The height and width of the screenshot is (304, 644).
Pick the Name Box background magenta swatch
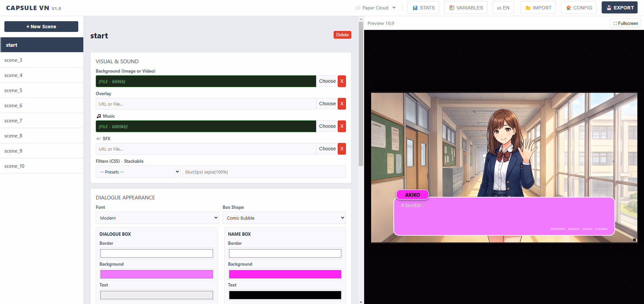click(285, 274)
